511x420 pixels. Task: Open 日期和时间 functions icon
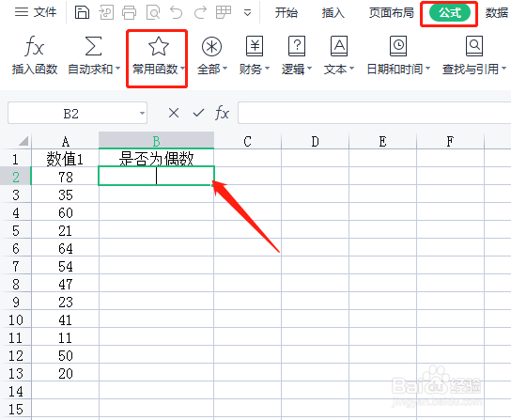click(x=398, y=46)
